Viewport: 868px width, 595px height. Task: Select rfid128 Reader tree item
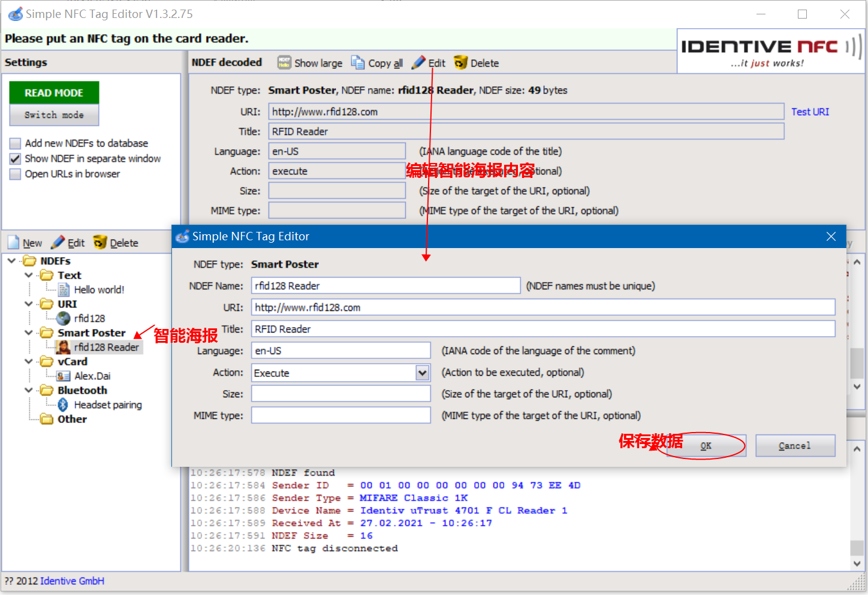pyautogui.click(x=106, y=347)
